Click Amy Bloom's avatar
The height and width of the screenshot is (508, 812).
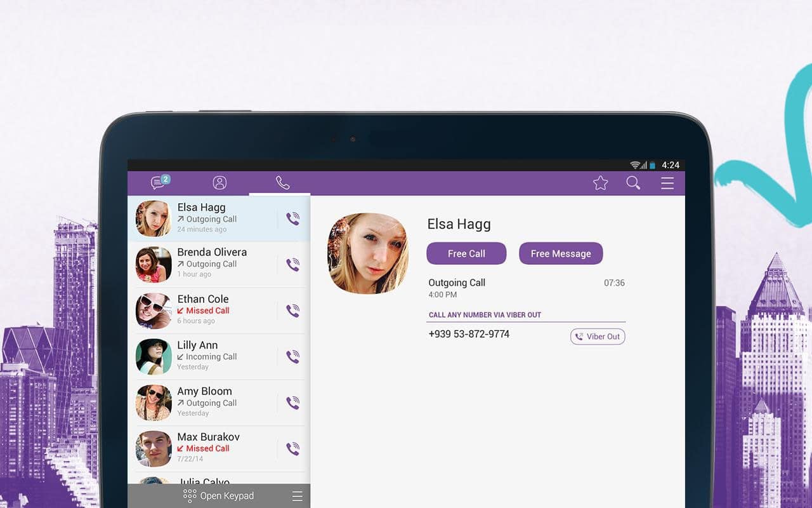coord(154,403)
